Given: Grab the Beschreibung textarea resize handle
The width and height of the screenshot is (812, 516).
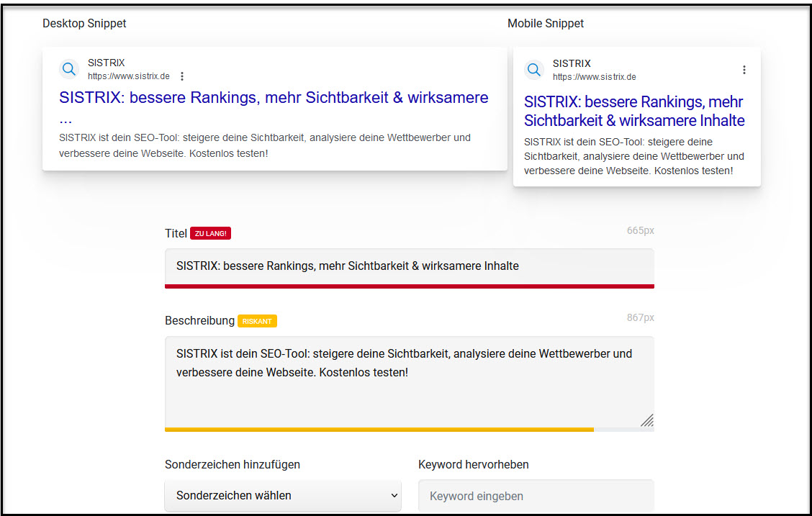Looking at the screenshot, I should (647, 420).
